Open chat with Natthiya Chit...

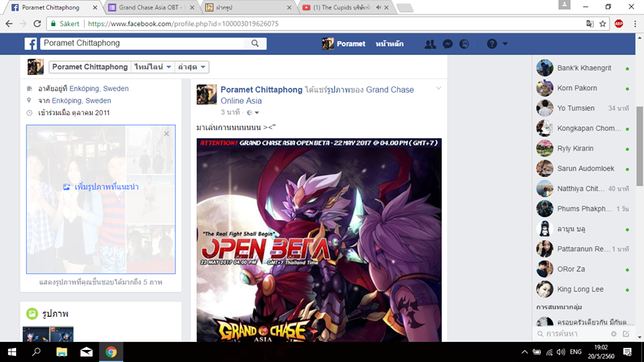point(583,189)
